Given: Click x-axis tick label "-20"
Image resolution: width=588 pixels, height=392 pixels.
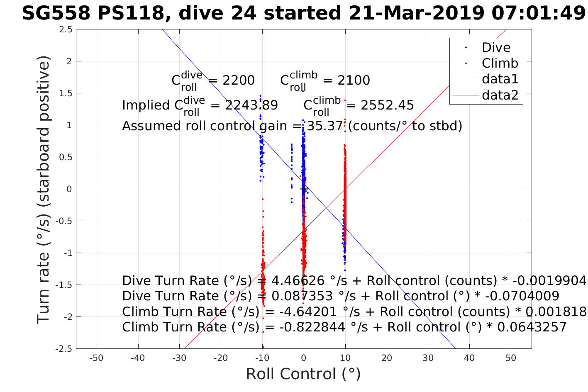Looking at the screenshot, I should [221, 358].
